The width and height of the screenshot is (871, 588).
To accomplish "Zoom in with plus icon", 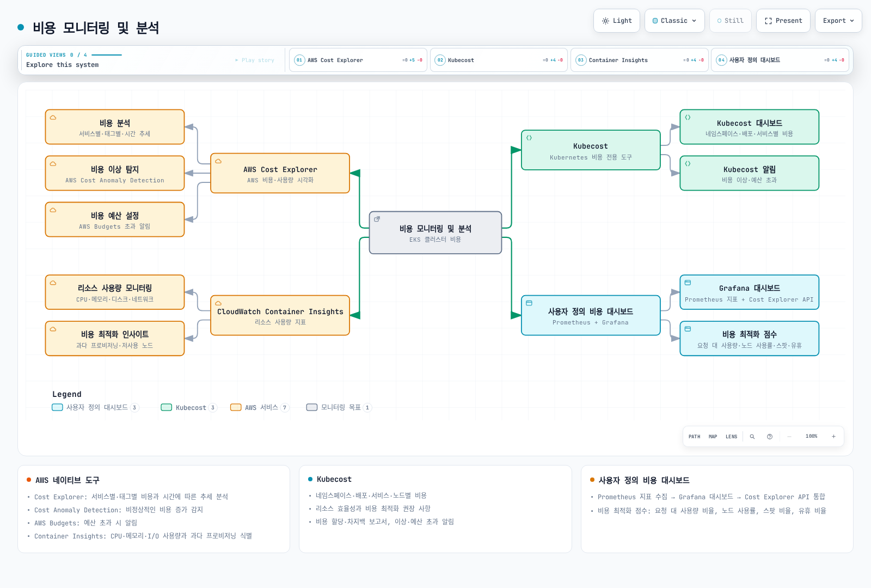I will pyautogui.click(x=833, y=437).
